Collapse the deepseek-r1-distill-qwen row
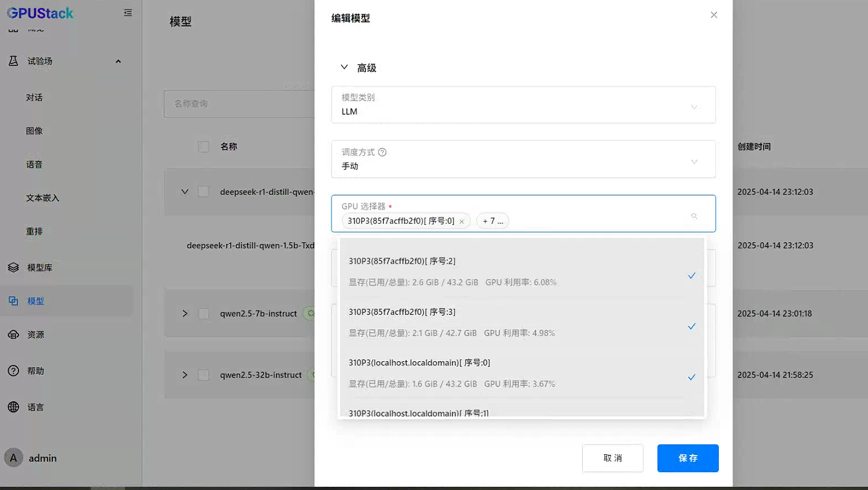Image resolution: width=868 pixels, height=490 pixels. click(184, 192)
